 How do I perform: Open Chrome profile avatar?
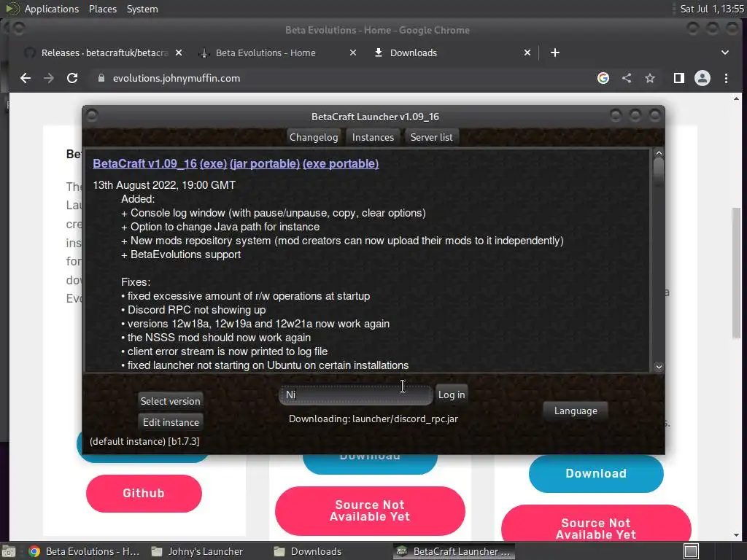tap(703, 78)
